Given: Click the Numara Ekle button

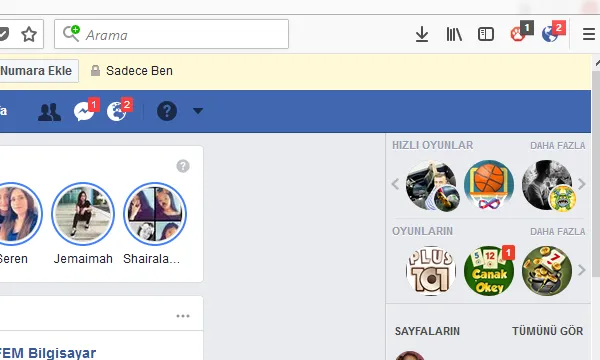Looking at the screenshot, I should point(38,71).
